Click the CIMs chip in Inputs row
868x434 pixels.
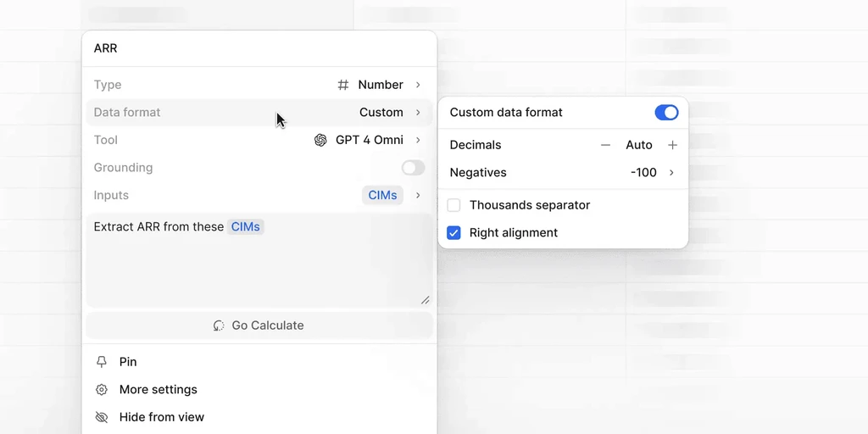click(x=382, y=196)
